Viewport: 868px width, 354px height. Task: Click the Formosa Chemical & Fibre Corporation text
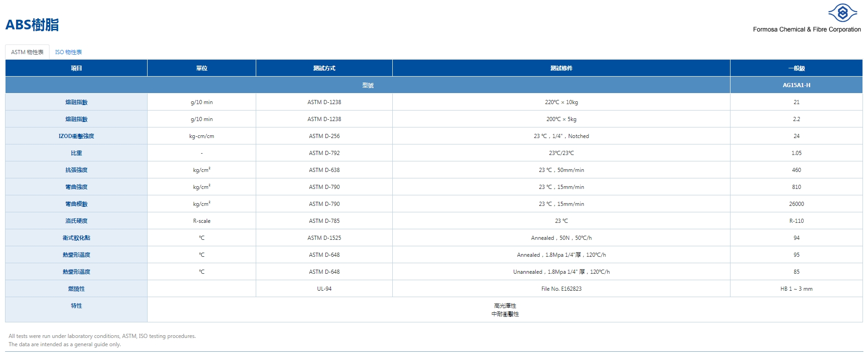[807, 29]
